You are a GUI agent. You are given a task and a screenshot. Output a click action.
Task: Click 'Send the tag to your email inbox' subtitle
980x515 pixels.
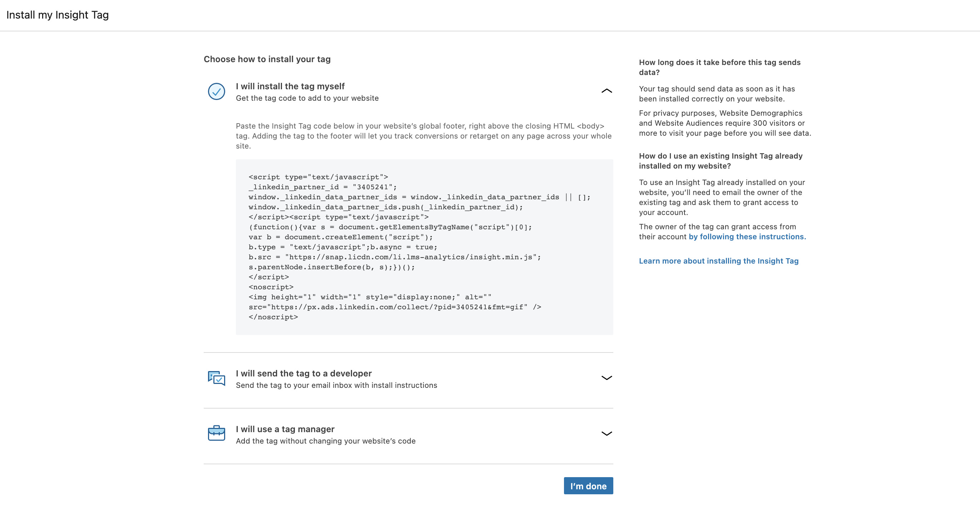pyautogui.click(x=336, y=385)
